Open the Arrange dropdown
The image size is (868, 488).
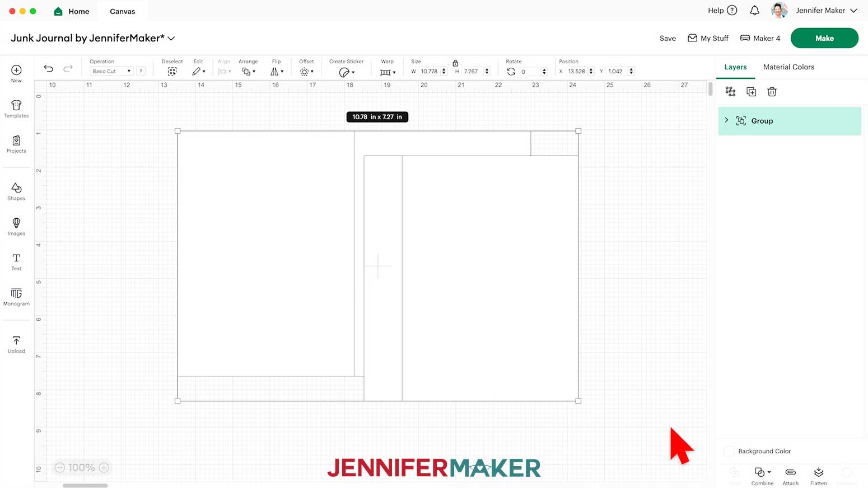pyautogui.click(x=249, y=72)
